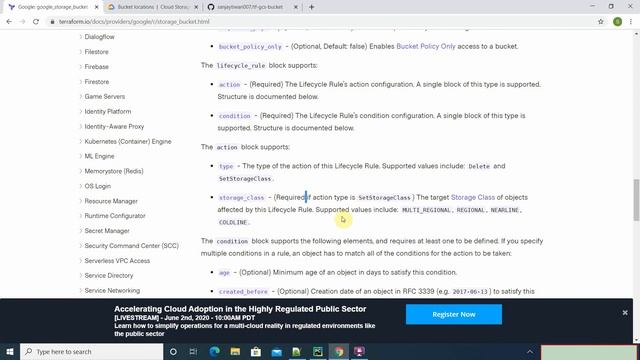Expand the Firebase sidebar section
This screenshot has height=360, width=640.
click(96, 67)
